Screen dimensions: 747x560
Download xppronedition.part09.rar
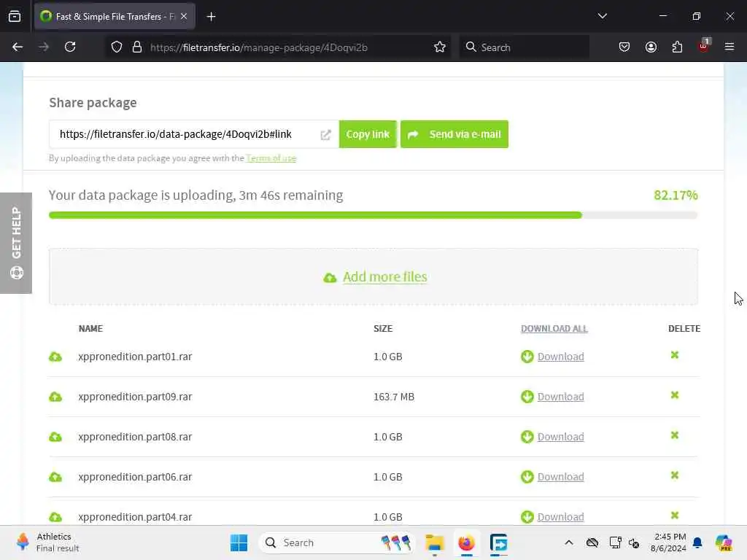point(560,397)
